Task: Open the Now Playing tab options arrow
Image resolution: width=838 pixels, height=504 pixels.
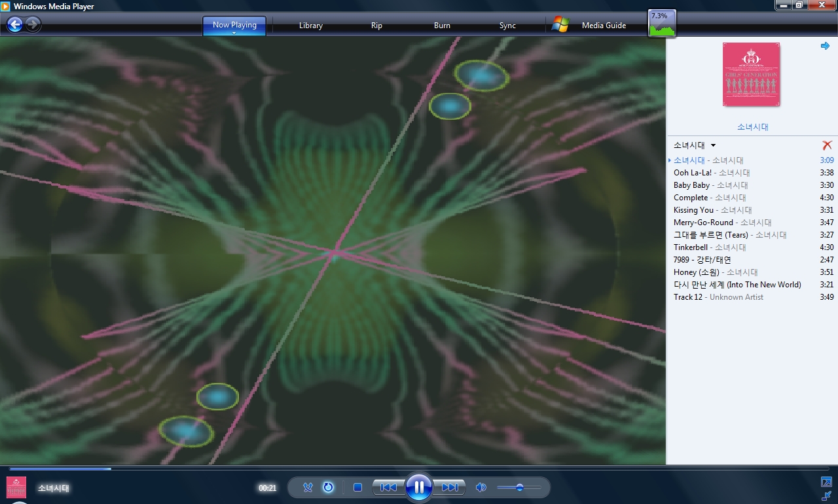Action: [234, 32]
